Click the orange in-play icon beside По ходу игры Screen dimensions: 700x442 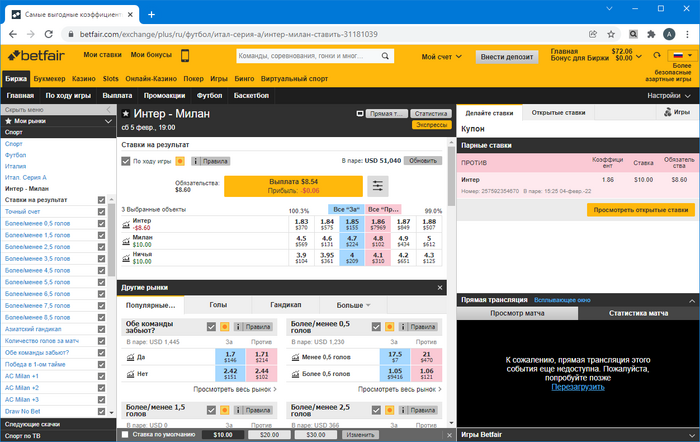coord(180,161)
